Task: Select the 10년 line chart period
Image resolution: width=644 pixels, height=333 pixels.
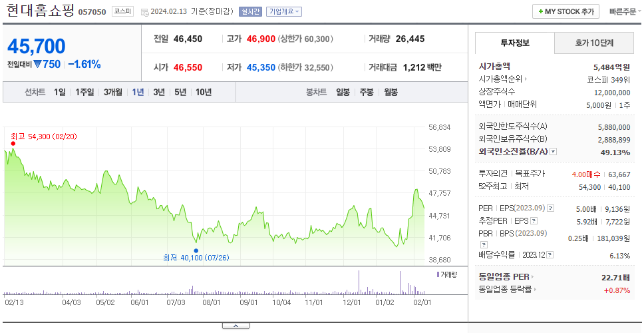Action: coord(204,92)
